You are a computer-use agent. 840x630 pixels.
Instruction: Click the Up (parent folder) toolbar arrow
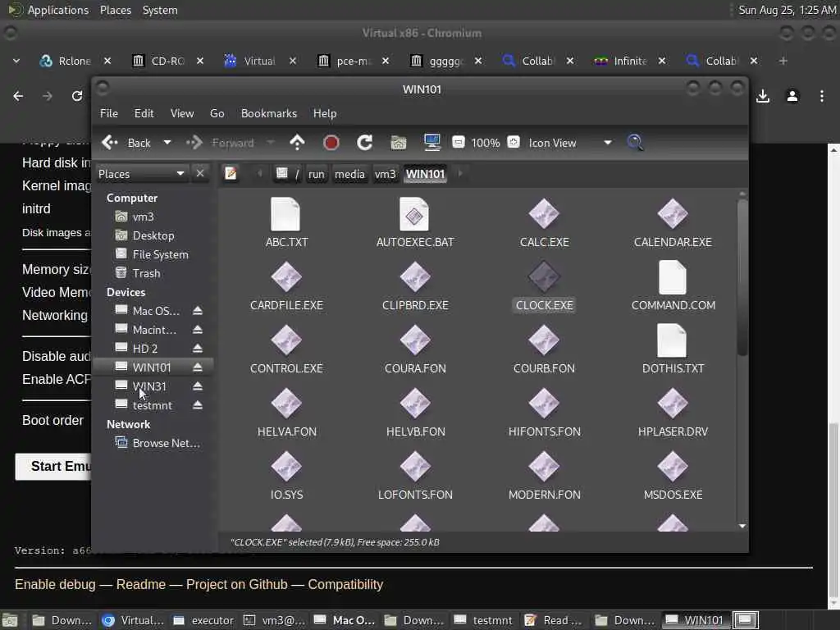coord(297,143)
